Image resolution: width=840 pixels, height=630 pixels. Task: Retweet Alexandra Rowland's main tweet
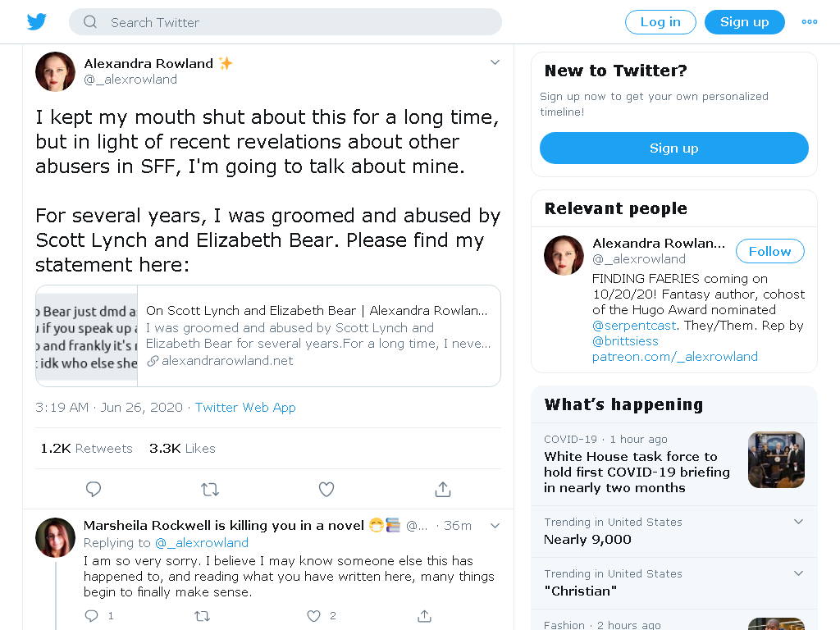tap(210, 489)
